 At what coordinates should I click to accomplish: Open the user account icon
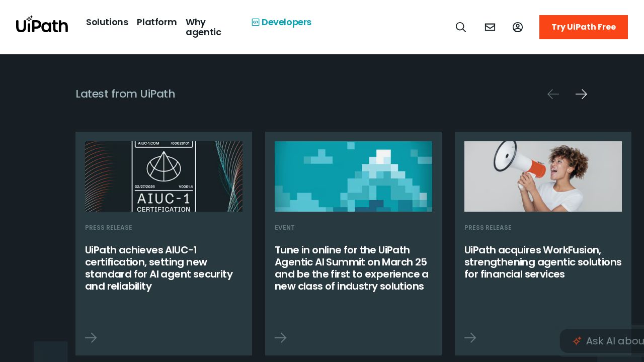(x=518, y=27)
